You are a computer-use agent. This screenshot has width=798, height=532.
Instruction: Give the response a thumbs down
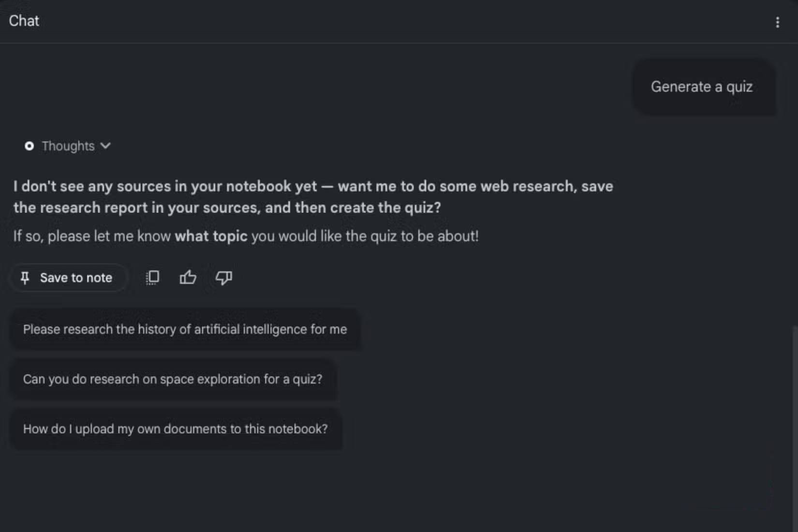pos(223,278)
